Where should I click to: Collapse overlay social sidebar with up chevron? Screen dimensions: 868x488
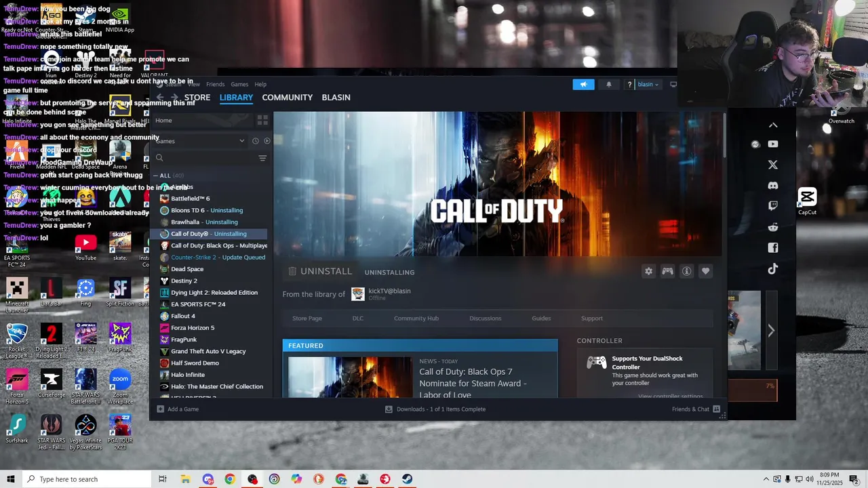click(x=773, y=125)
